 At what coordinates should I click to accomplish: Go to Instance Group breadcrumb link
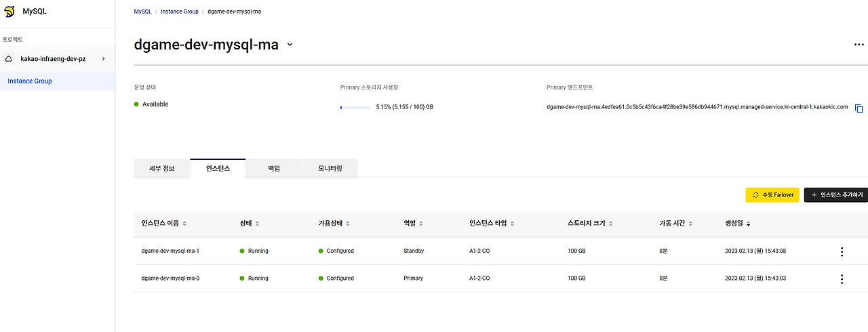(180, 12)
